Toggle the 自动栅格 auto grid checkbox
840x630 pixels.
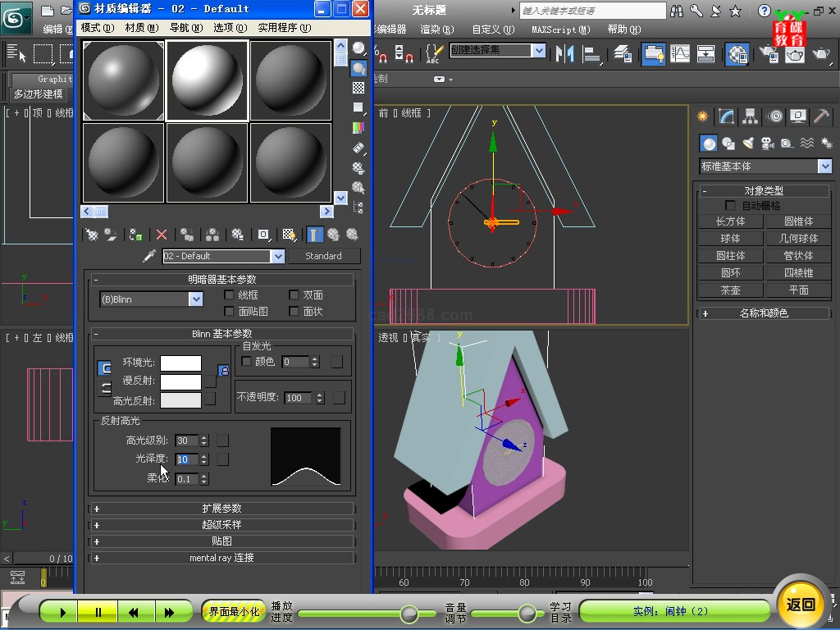point(731,205)
